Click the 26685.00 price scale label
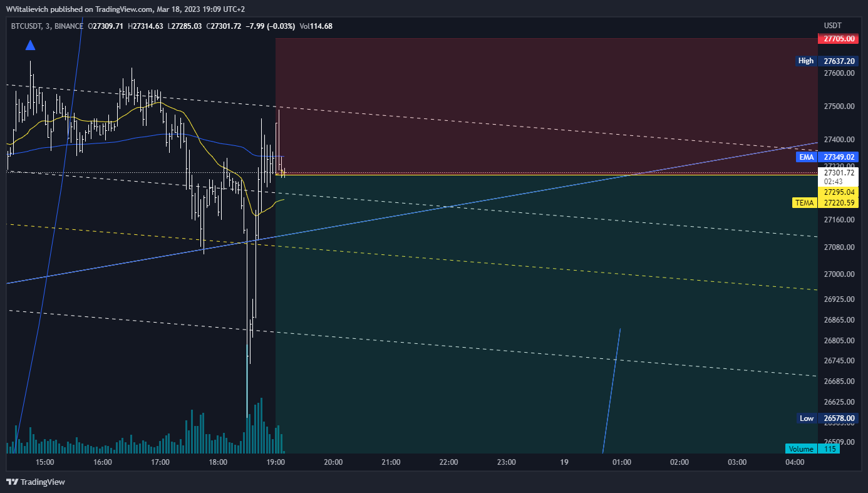Image resolution: width=868 pixels, height=493 pixels. coord(839,381)
